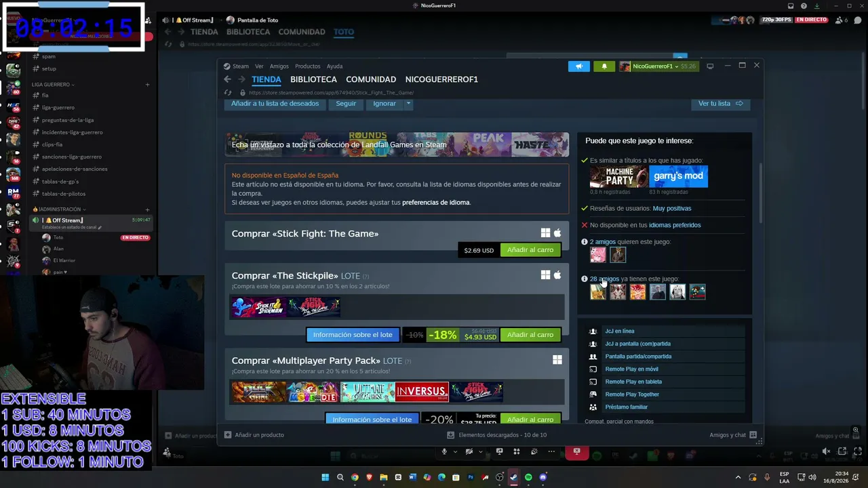Open the downloads icon in Steam footer
The width and height of the screenshot is (868, 488).
pyautogui.click(x=451, y=435)
